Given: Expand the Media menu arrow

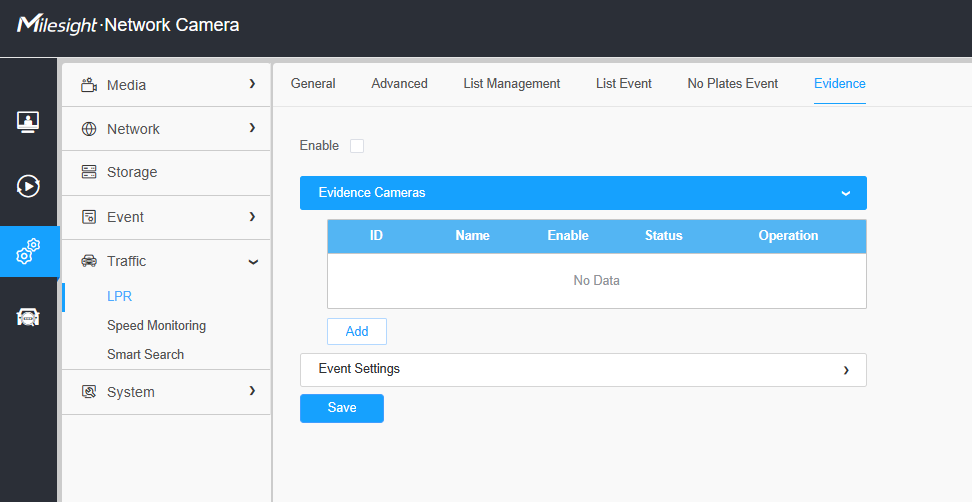Looking at the screenshot, I should (252, 83).
